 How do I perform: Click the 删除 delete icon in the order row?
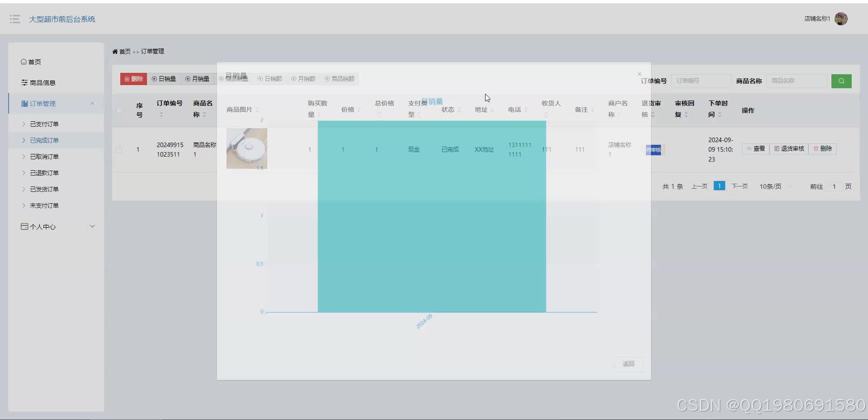click(x=822, y=148)
